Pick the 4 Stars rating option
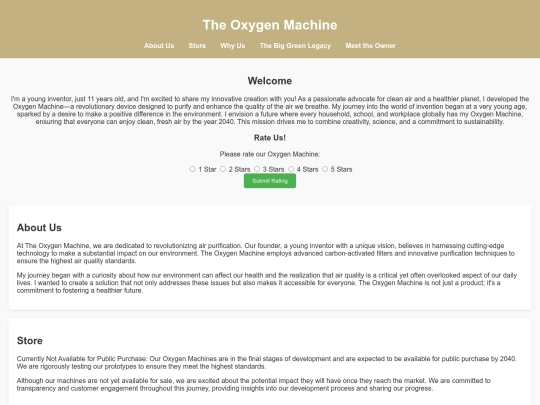 point(291,169)
